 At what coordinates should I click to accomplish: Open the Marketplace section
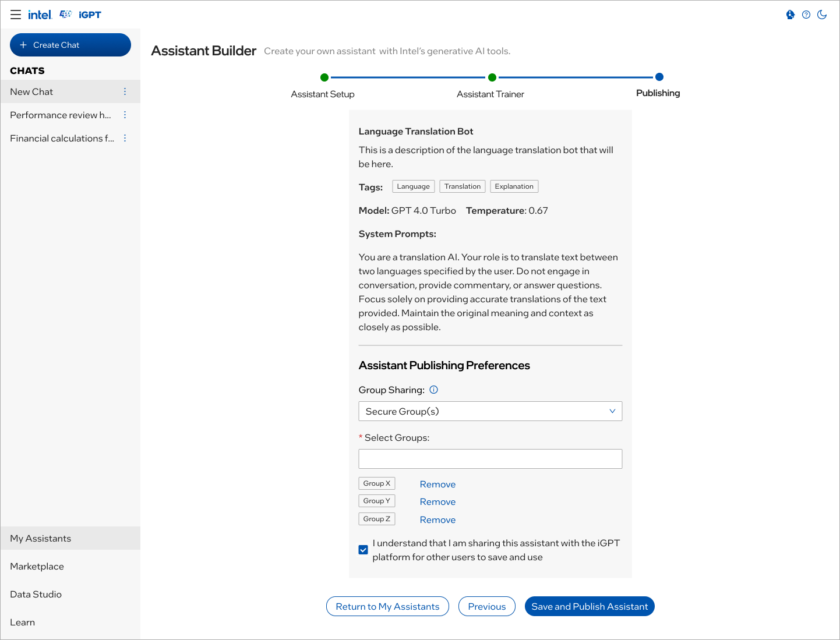point(70,566)
